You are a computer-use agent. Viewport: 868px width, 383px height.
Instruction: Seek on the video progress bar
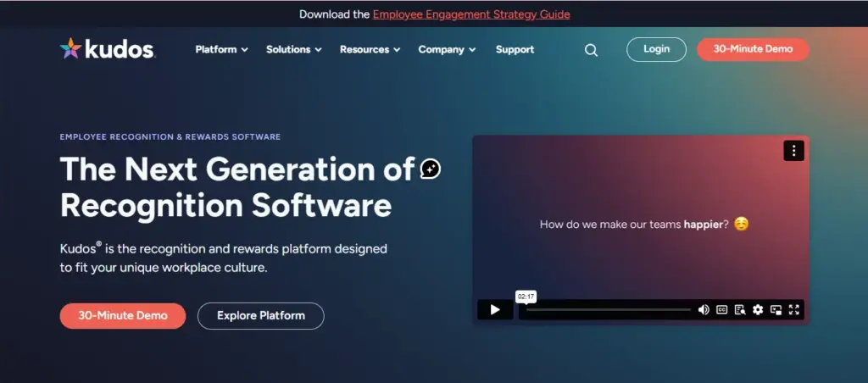[x=609, y=310]
